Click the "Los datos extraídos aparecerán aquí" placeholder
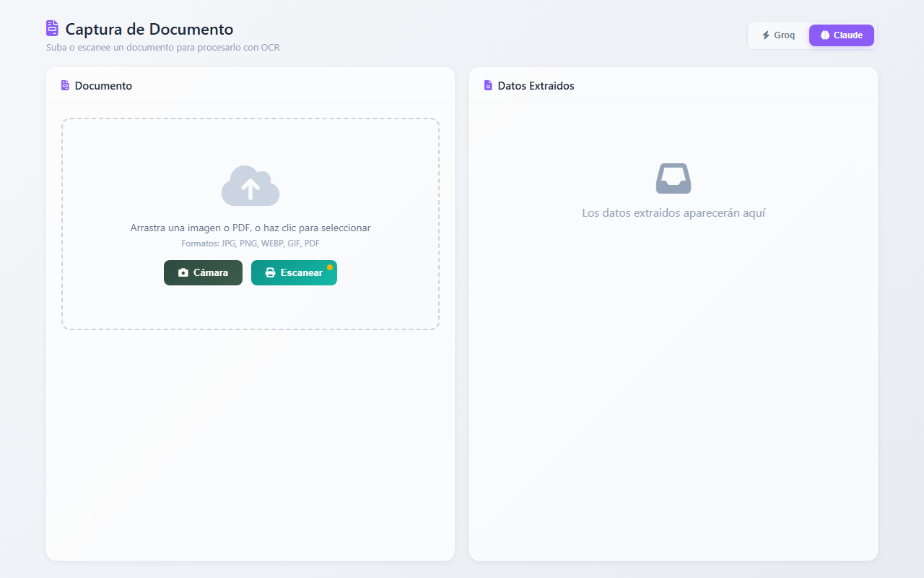This screenshot has width=924, height=578. point(673,213)
